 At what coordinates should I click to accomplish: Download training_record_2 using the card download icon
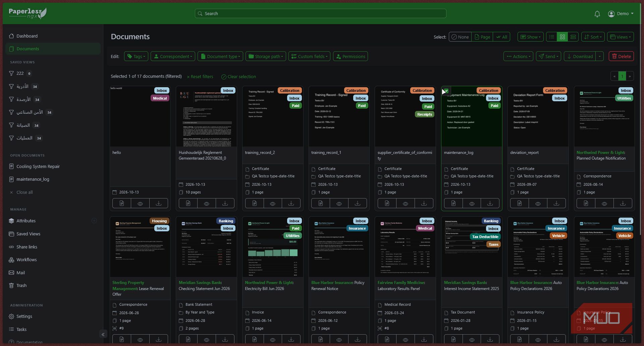pos(291,204)
